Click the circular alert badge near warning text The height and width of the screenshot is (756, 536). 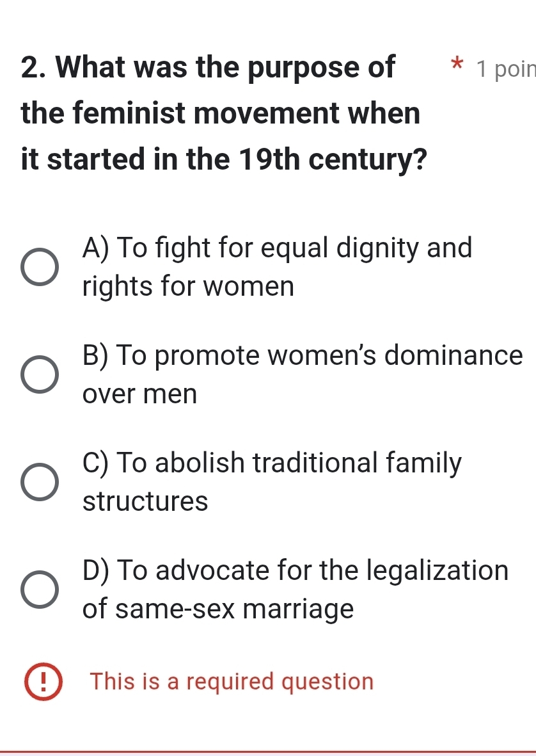42,681
